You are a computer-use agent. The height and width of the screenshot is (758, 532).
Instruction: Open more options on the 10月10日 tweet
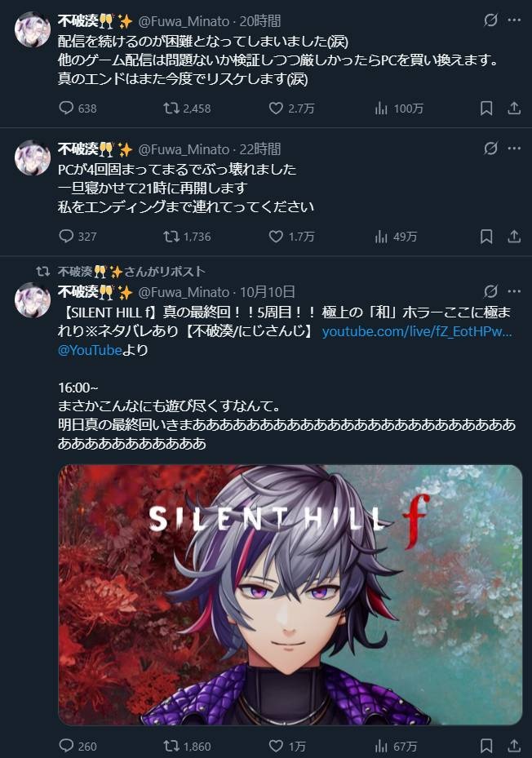514,291
